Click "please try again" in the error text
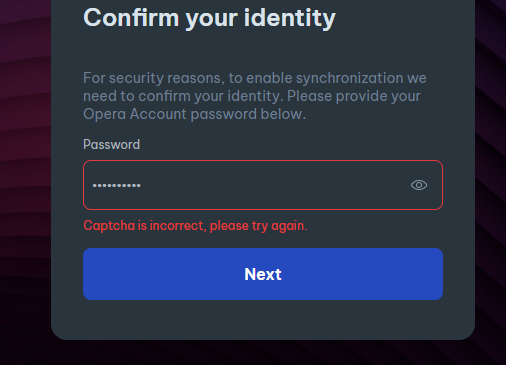This screenshot has width=506, height=365. 258,226
